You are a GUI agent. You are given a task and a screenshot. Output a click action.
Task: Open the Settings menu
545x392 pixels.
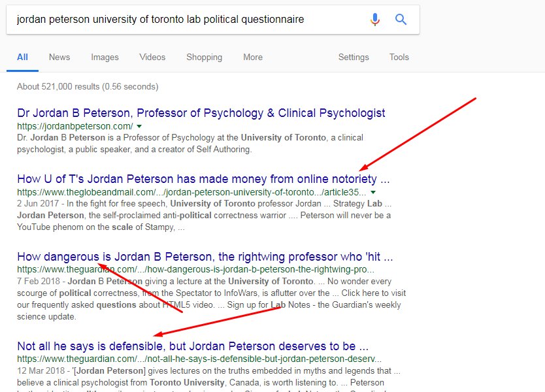(354, 57)
